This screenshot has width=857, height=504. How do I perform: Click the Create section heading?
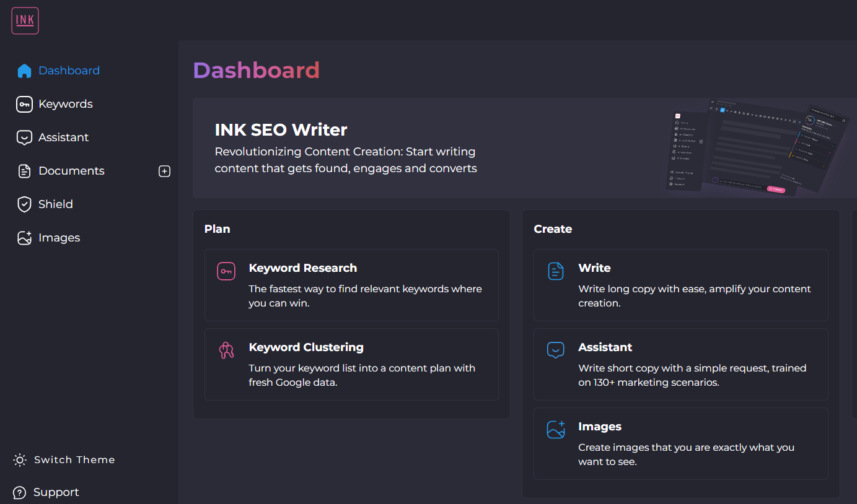click(553, 229)
